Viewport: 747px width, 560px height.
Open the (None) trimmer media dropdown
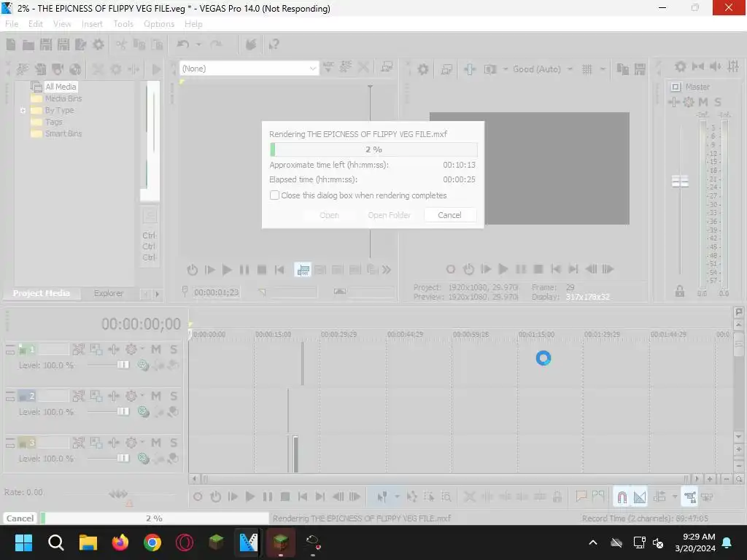tap(249, 69)
